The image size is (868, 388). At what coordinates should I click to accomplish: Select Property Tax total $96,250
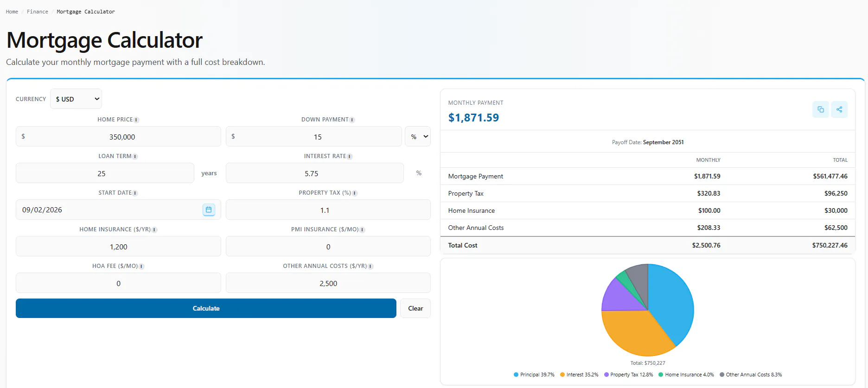click(x=836, y=193)
